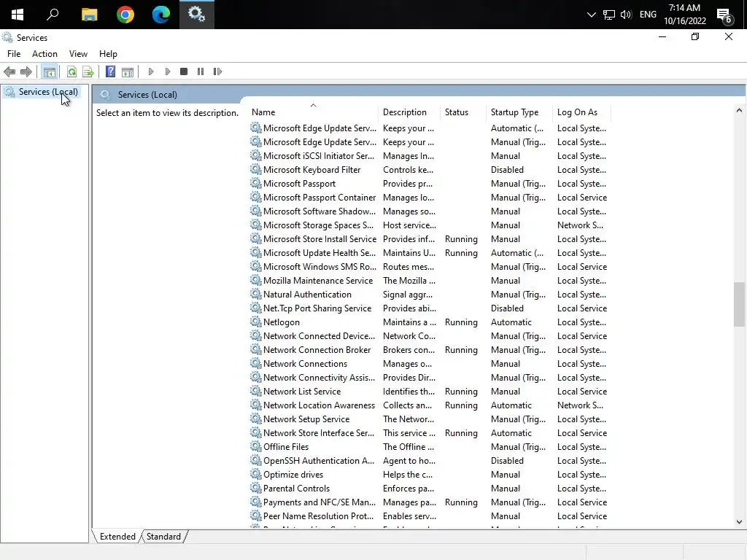The width and height of the screenshot is (747, 560).
Task: Launch Google Chrome from the taskbar
Action: 125,15
